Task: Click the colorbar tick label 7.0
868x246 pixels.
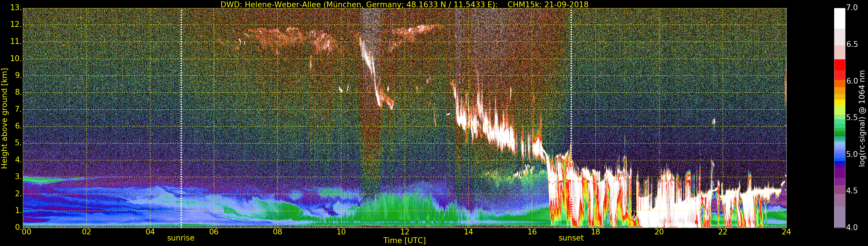Action: tap(852, 8)
